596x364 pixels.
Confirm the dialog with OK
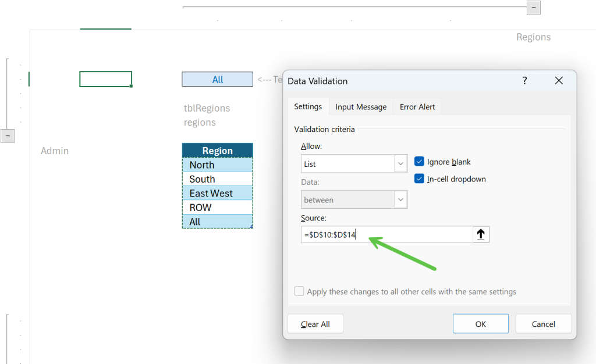point(480,324)
